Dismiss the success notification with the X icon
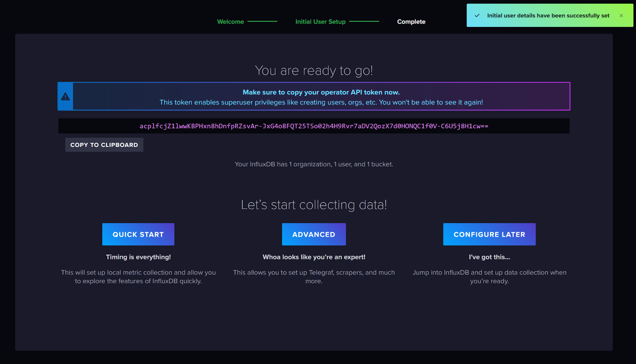The height and width of the screenshot is (364, 636). [621, 15]
